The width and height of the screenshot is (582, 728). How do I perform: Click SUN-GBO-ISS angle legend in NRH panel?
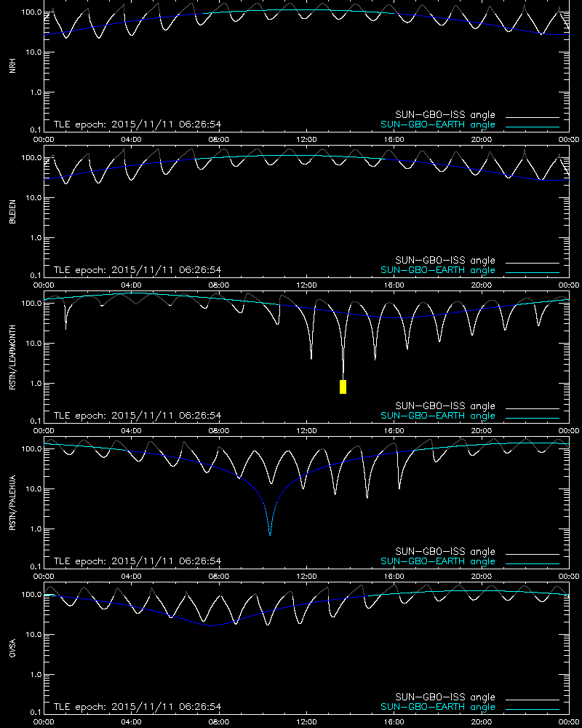tap(445, 115)
